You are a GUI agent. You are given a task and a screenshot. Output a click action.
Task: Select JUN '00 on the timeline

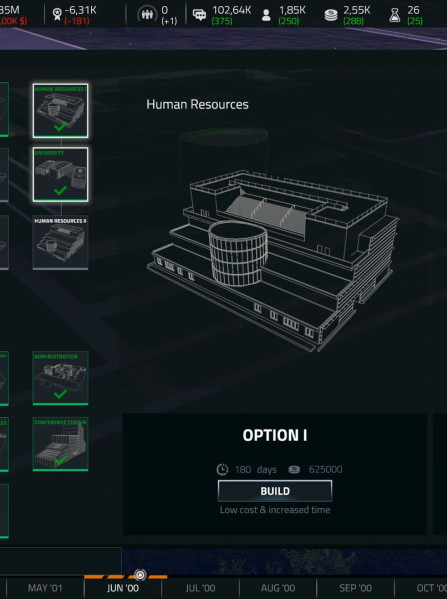pyautogui.click(x=123, y=588)
